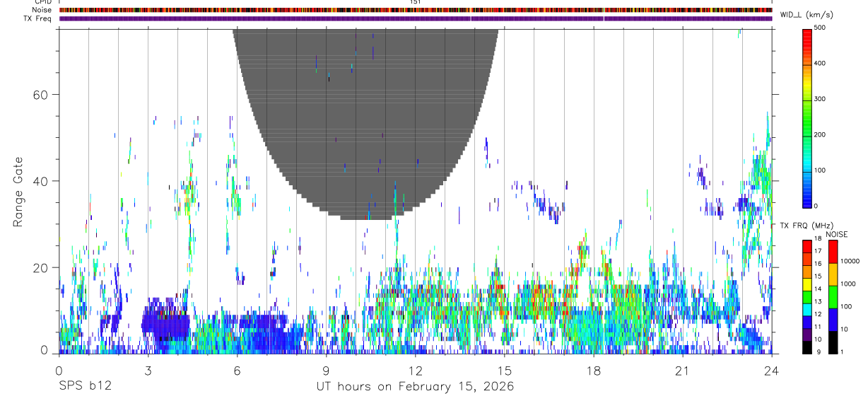Click the 18 tick on TX FRQ legend

818,238
